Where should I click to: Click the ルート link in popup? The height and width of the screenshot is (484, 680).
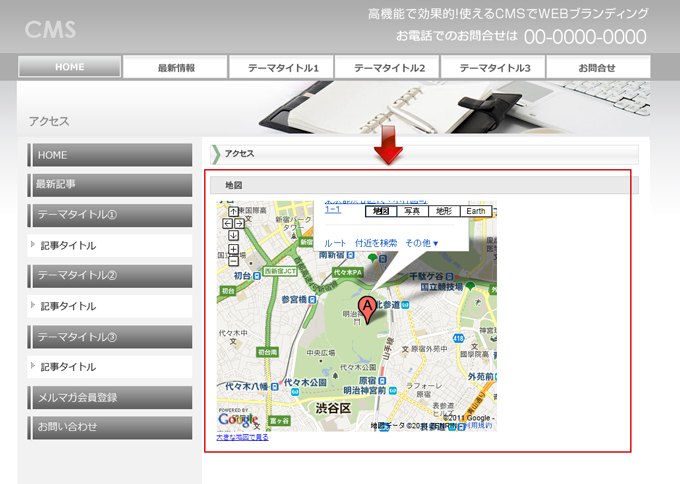[x=335, y=243]
